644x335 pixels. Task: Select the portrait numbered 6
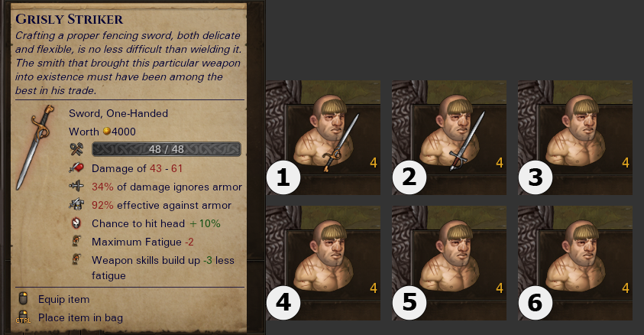click(x=575, y=263)
